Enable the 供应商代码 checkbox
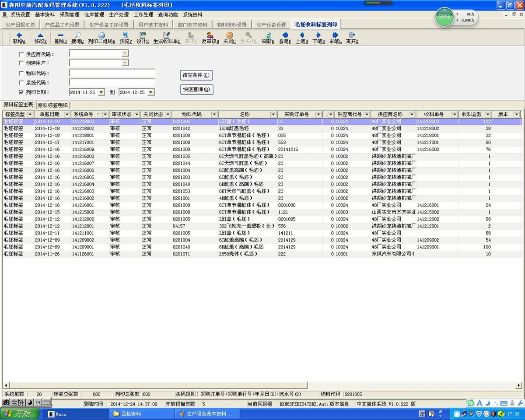The width and height of the screenshot is (525, 420). point(21,55)
